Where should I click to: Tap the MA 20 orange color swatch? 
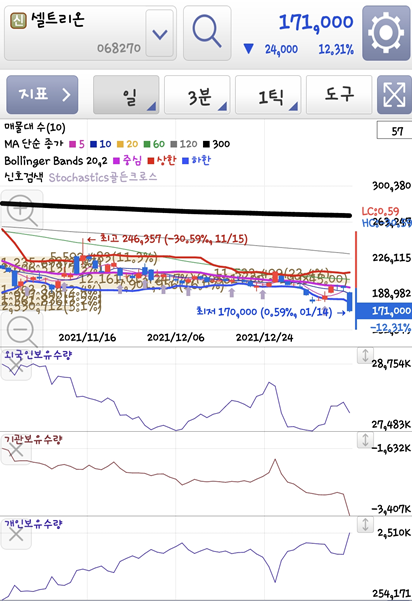coord(120,144)
